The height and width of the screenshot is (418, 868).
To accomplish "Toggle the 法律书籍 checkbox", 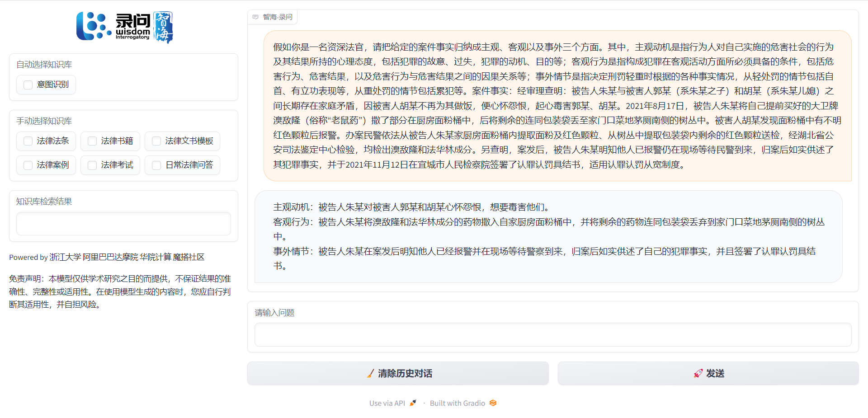I will point(92,141).
